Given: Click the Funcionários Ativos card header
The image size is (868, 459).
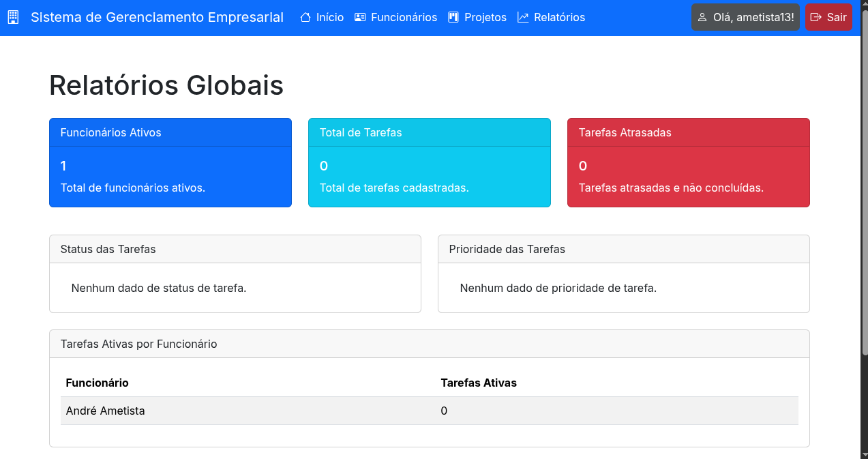Looking at the screenshot, I should [x=170, y=132].
